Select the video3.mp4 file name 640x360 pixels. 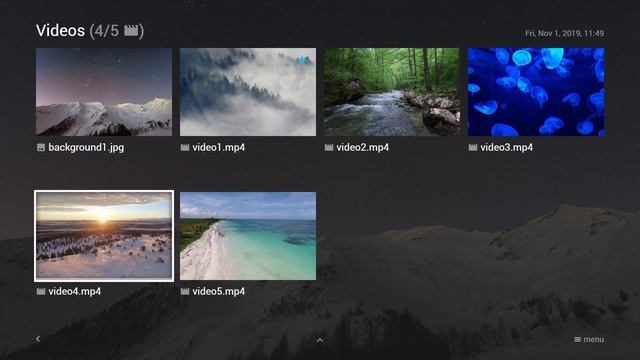point(507,147)
